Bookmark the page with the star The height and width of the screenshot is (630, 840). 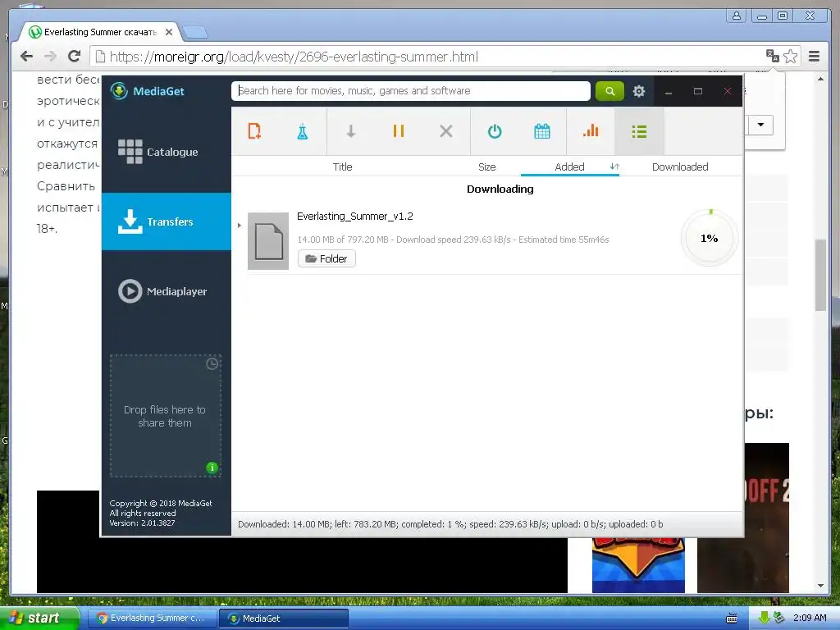790,57
